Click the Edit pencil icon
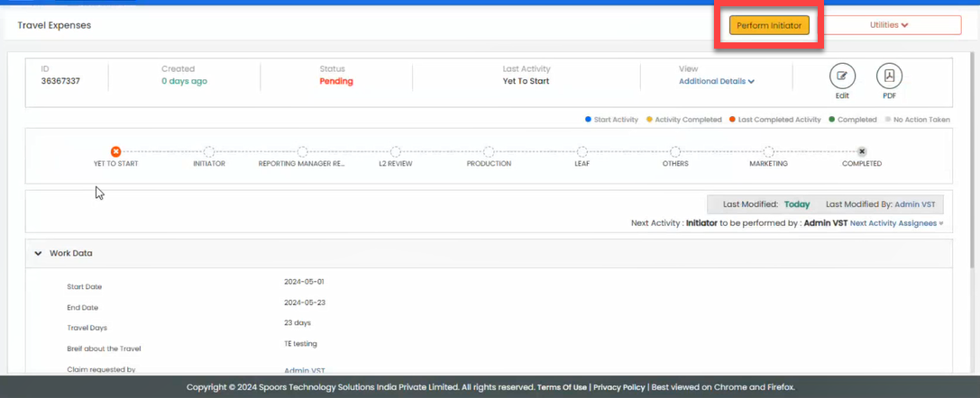 pyautogui.click(x=842, y=77)
